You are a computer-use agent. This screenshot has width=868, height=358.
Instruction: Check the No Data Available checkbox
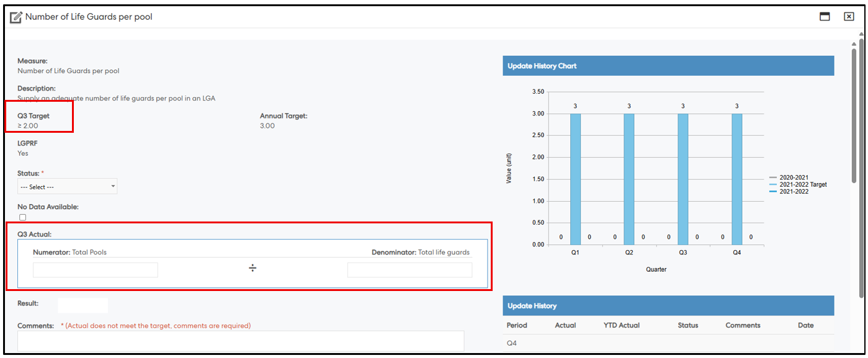pos(23,217)
